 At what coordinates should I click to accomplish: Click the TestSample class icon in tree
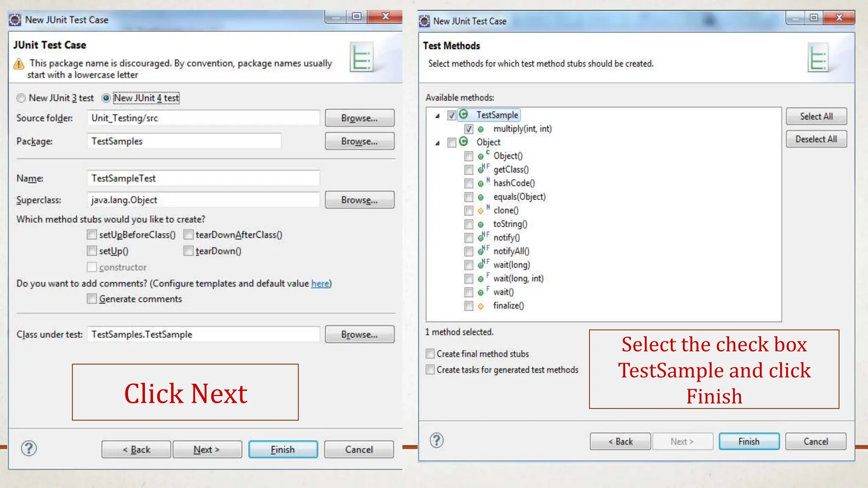point(464,114)
